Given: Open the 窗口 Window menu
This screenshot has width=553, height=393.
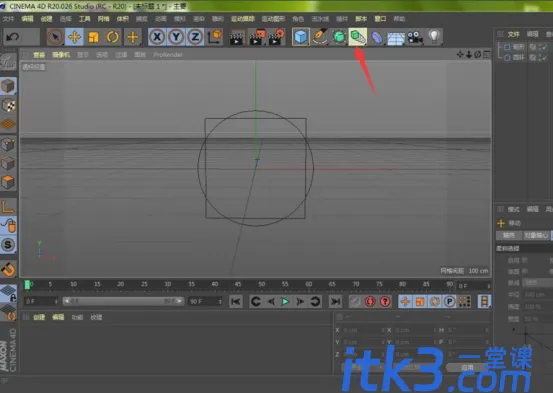Looking at the screenshot, I should pos(380,19).
